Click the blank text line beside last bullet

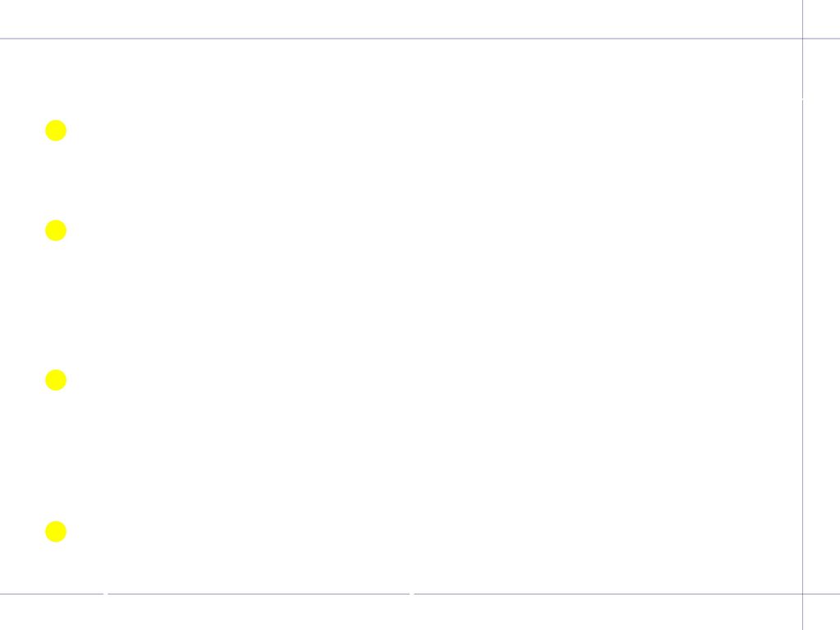click(x=434, y=532)
